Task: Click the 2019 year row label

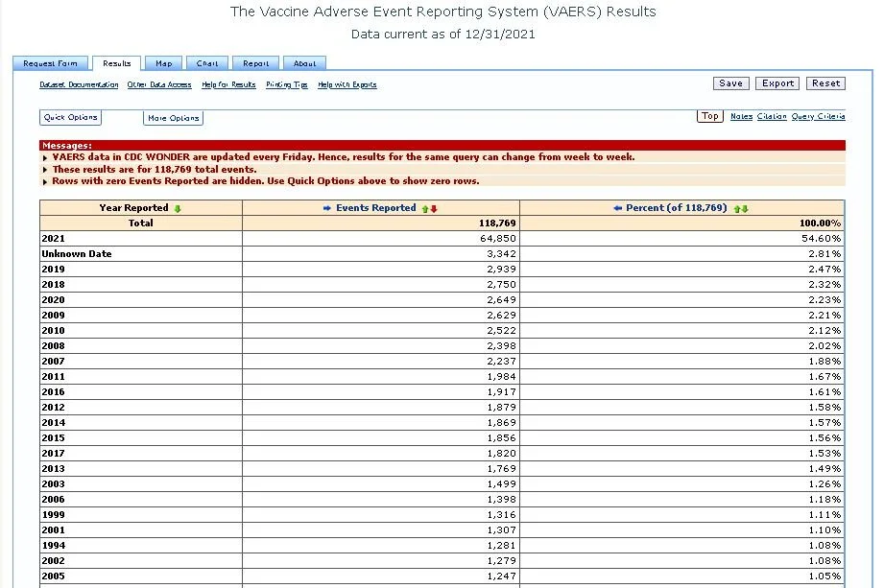Action: 53,270
